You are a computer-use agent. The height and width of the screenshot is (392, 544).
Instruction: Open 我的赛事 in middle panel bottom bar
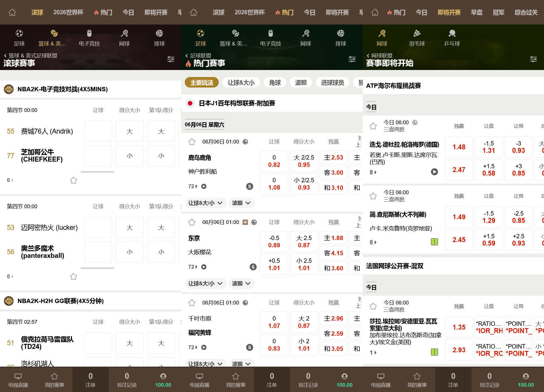pos(236,380)
